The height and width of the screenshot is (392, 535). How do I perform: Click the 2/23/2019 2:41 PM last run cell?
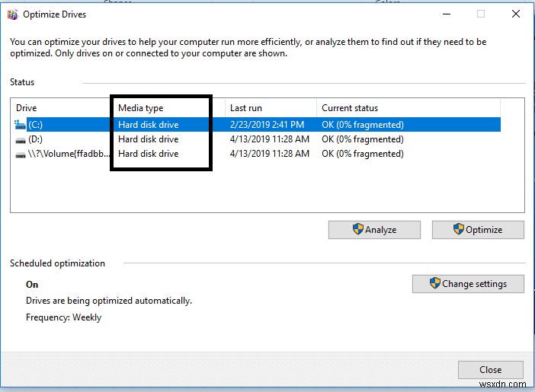click(267, 125)
